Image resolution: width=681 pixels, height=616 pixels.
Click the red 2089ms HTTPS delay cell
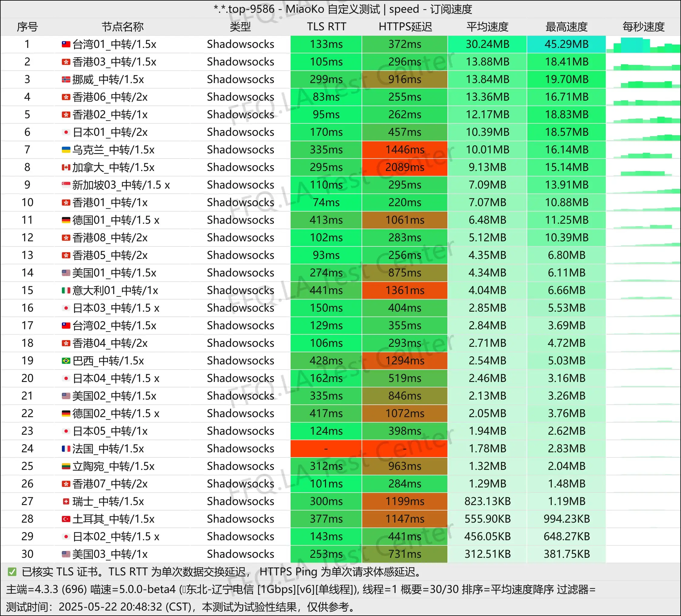point(405,167)
